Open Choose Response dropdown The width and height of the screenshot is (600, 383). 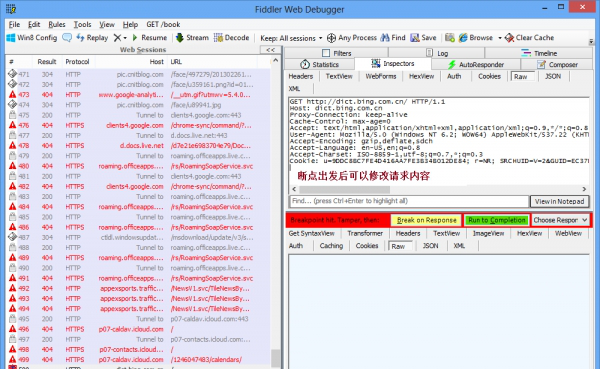560,220
